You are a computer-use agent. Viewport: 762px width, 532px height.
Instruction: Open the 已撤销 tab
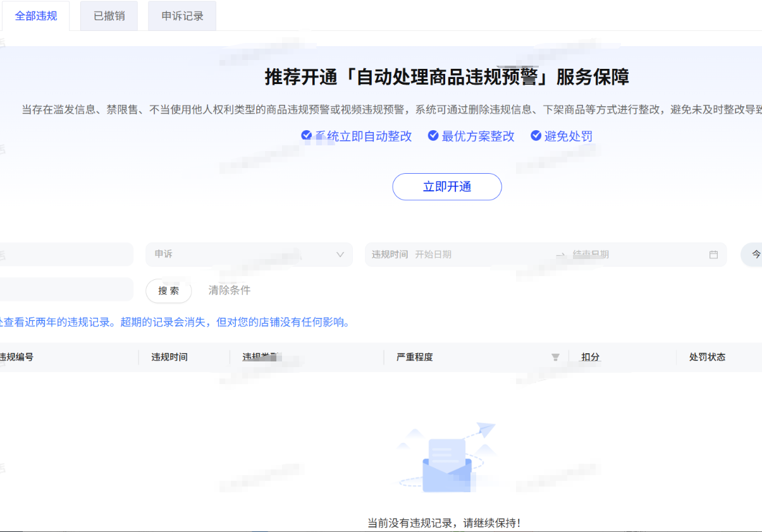pos(109,16)
